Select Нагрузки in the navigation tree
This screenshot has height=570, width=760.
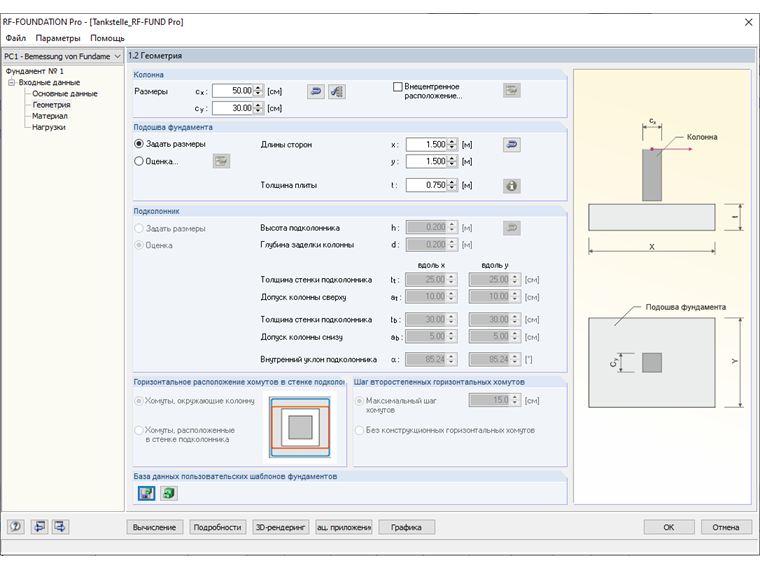pos(48,127)
